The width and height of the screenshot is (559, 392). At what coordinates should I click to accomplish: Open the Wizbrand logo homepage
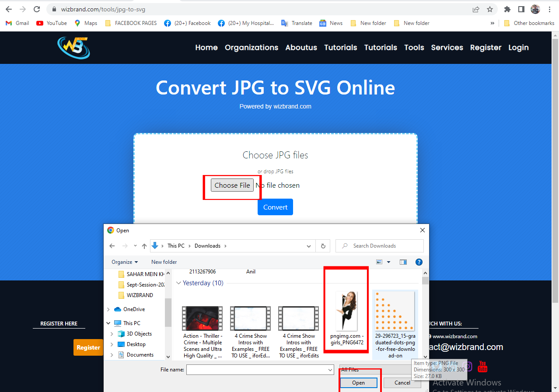pos(73,48)
